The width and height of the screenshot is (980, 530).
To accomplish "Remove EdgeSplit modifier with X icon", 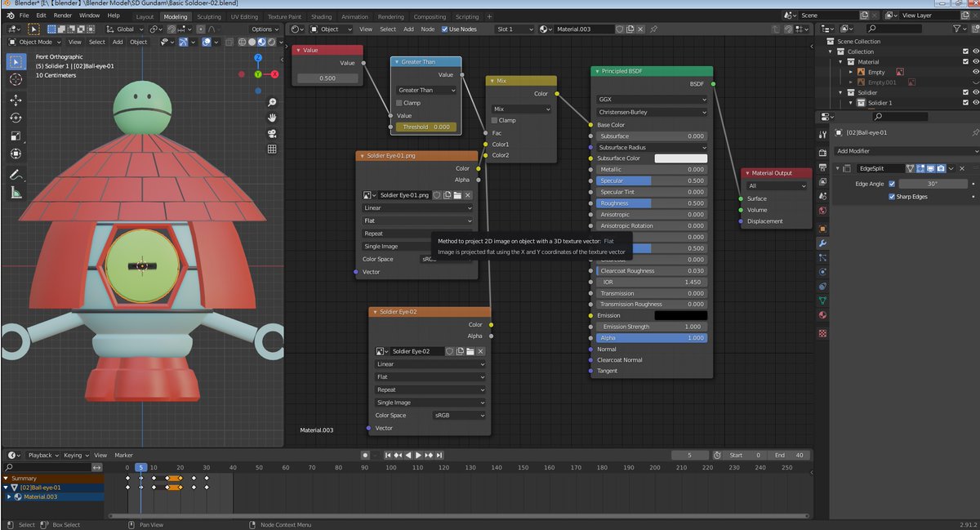I will coord(962,168).
